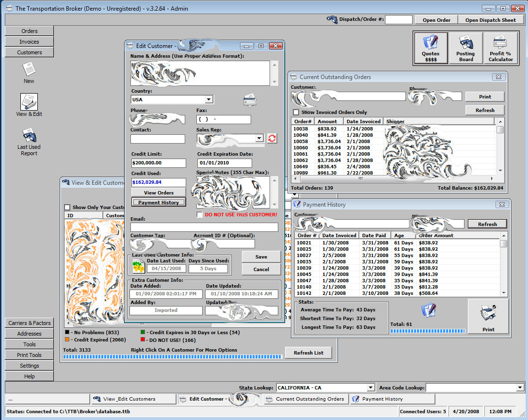Image resolution: width=528 pixels, height=420 pixels.
Task: Toggle Show Invoiced Orders Only checkbox
Action: [296, 112]
